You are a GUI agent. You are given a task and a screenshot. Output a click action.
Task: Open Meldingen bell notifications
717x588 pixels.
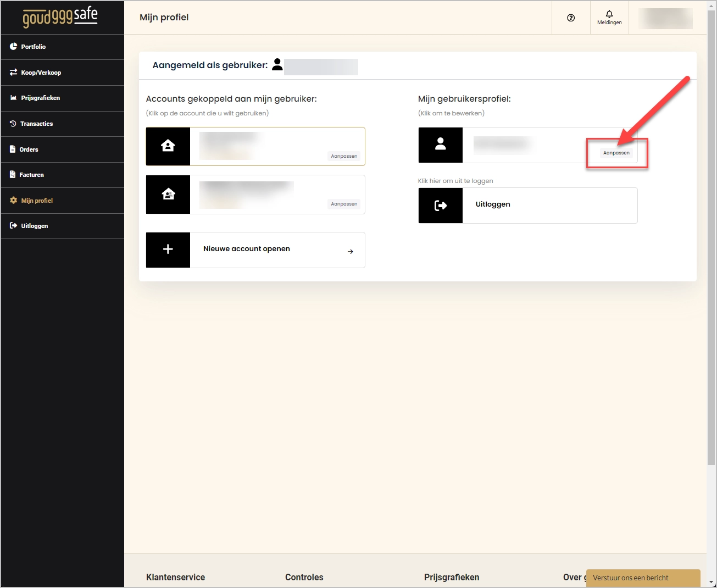click(609, 18)
